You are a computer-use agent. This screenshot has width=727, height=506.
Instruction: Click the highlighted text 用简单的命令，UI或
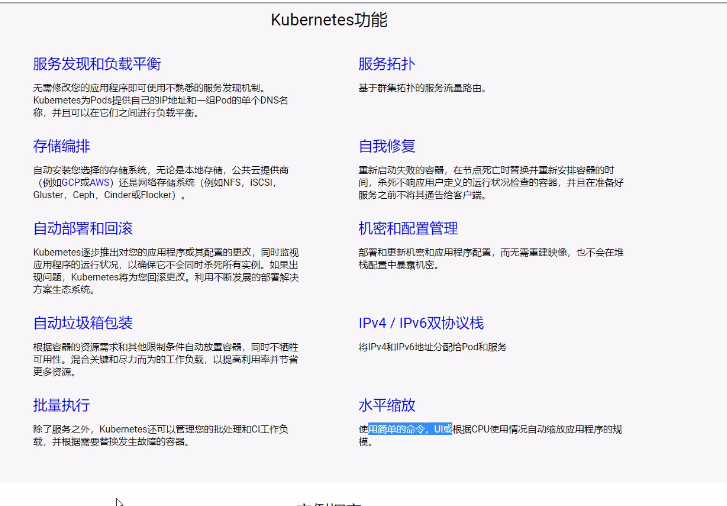410,429
